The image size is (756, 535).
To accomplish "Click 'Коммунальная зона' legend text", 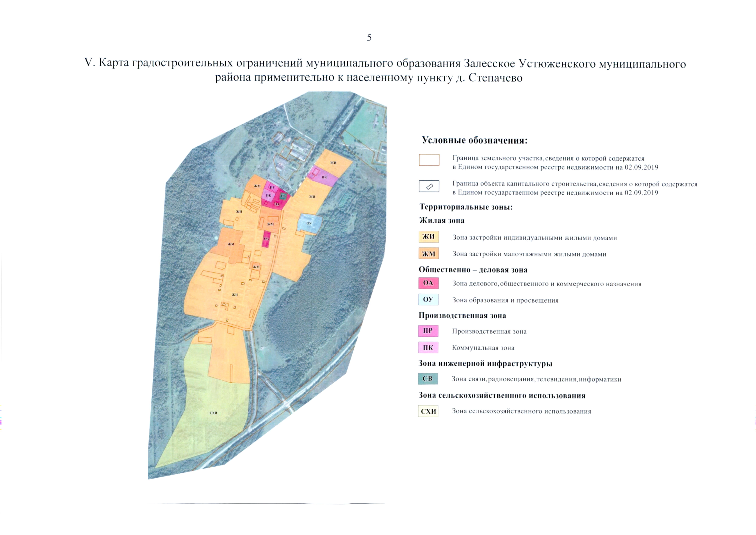I will click(x=483, y=348).
